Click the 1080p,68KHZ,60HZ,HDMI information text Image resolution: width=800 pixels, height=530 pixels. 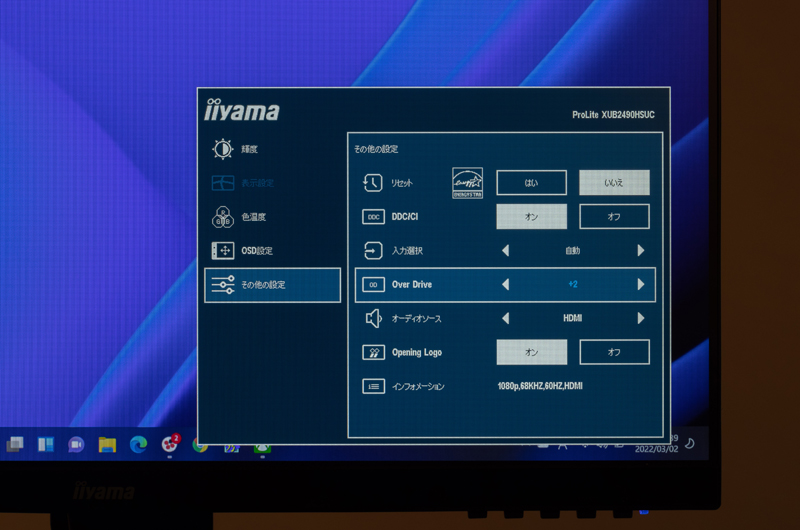pos(540,386)
